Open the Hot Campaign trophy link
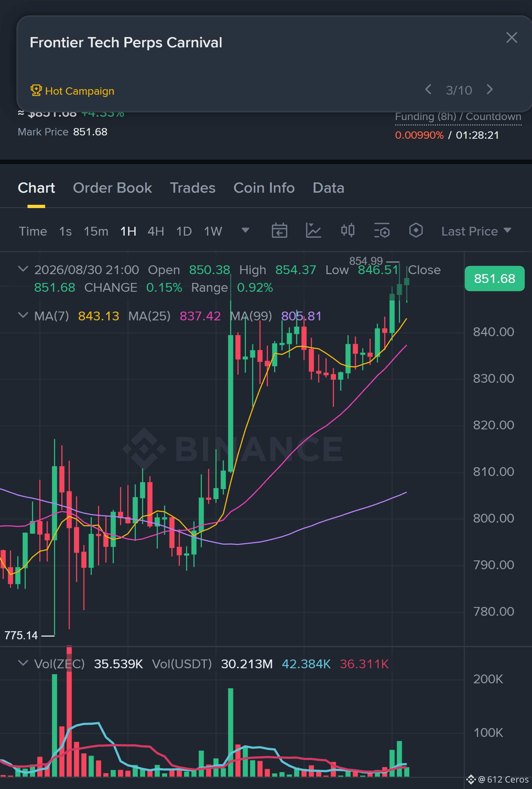532x789 pixels. coord(72,91)
